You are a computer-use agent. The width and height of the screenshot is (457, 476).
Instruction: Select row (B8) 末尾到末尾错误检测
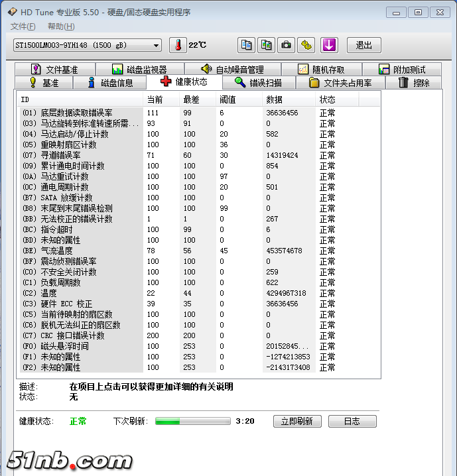click(x=198, y=209)
